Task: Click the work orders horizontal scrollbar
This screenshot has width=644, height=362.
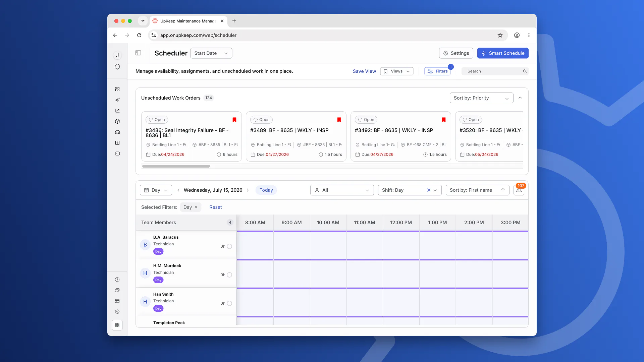Action: click(176, 166)
